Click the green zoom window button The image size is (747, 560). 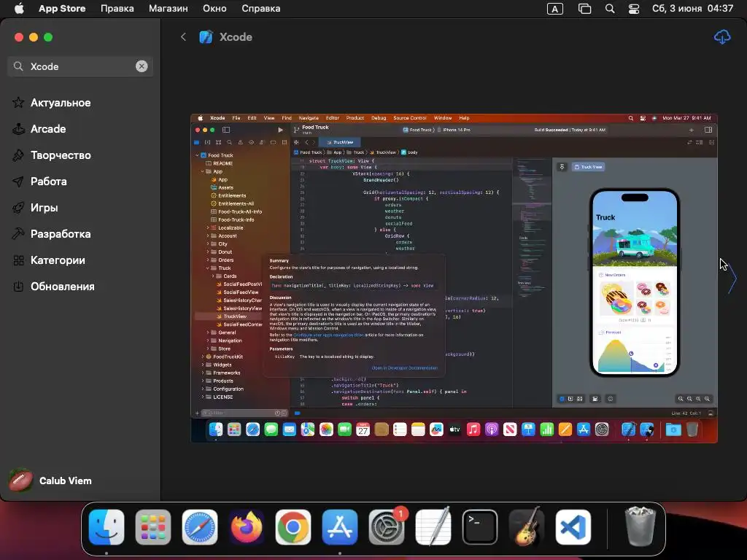tap(48, 37)
